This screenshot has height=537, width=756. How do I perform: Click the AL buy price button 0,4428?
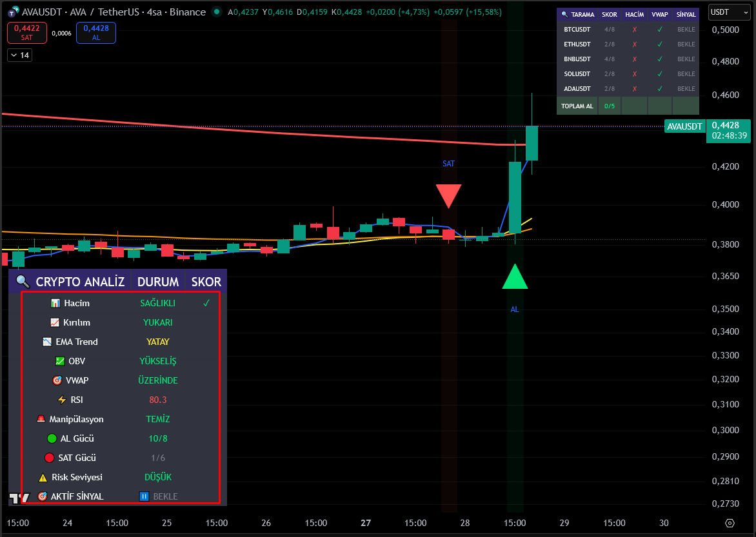coord(96,33)
